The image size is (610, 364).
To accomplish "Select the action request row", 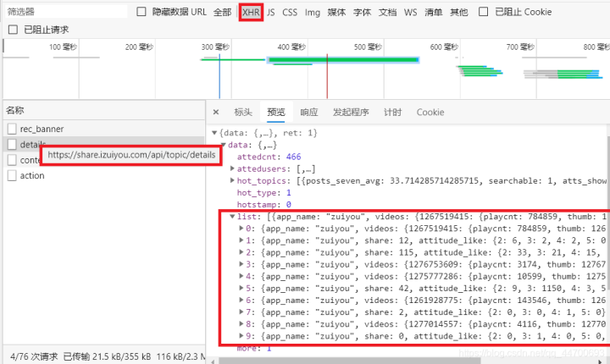I will (103, 175).
